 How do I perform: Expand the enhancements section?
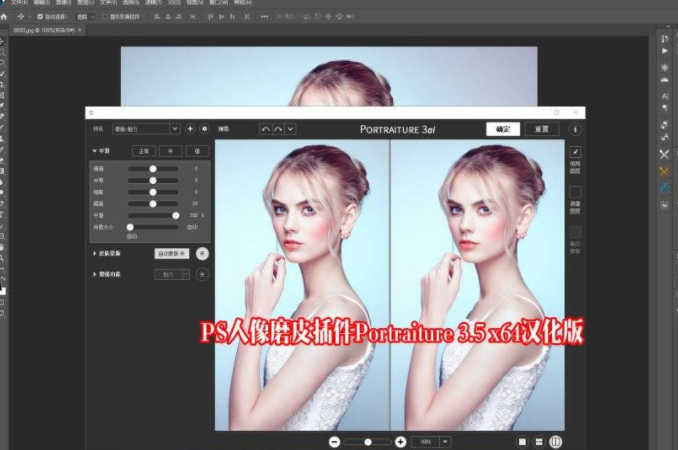95,274
